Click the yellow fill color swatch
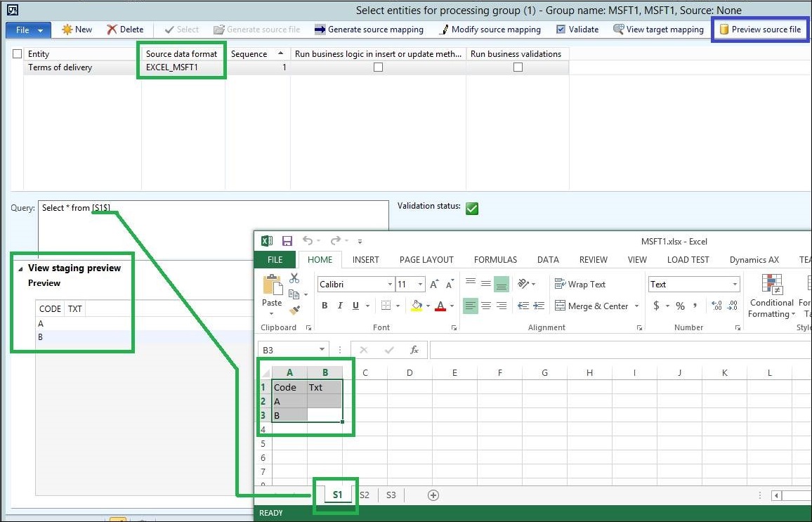 (x=417, y=306)
